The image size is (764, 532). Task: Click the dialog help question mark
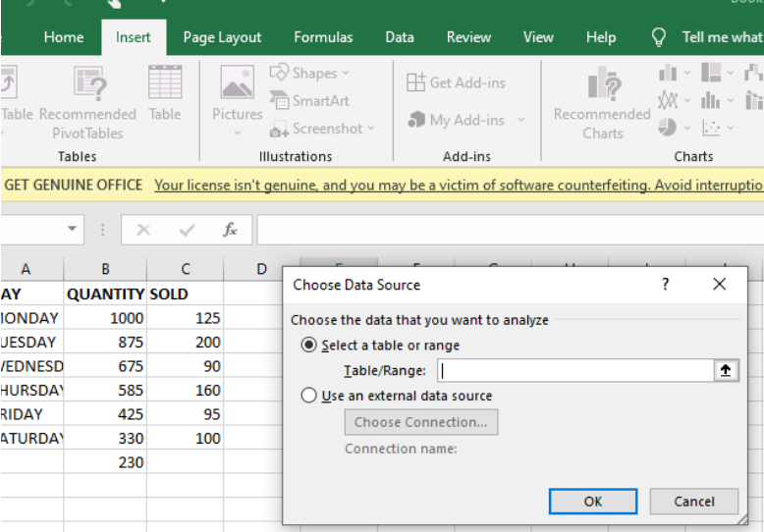coord(665,285)
